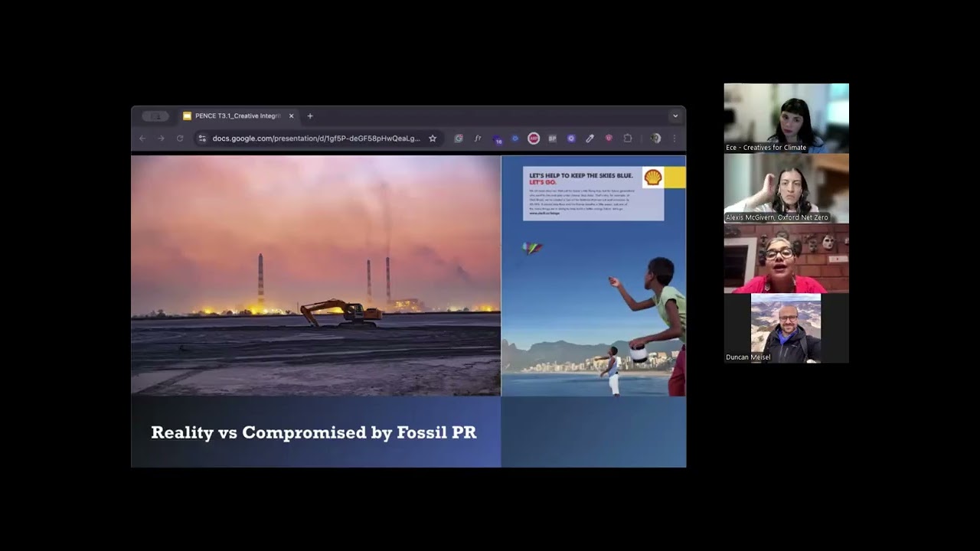
Task: Reload the presentation page
Action: [180, 139]
